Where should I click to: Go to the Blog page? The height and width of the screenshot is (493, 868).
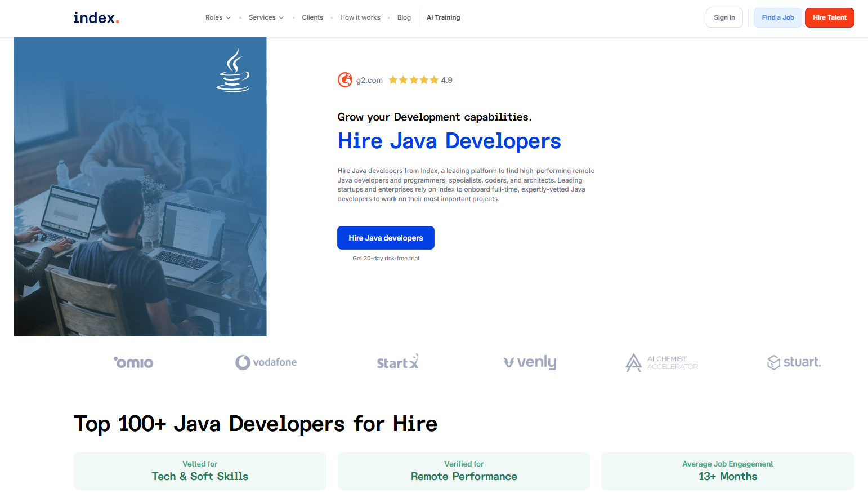click(x=404, y=17)
